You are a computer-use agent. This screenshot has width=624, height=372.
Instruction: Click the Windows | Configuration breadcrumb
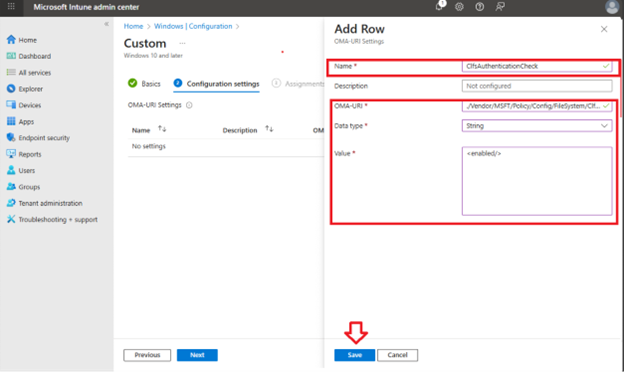click(193, 26)
